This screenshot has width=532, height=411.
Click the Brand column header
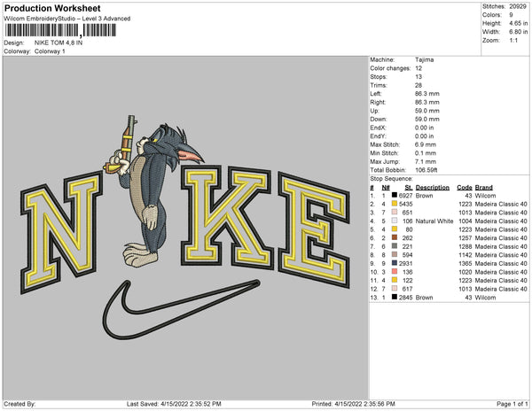pos(483,188)
